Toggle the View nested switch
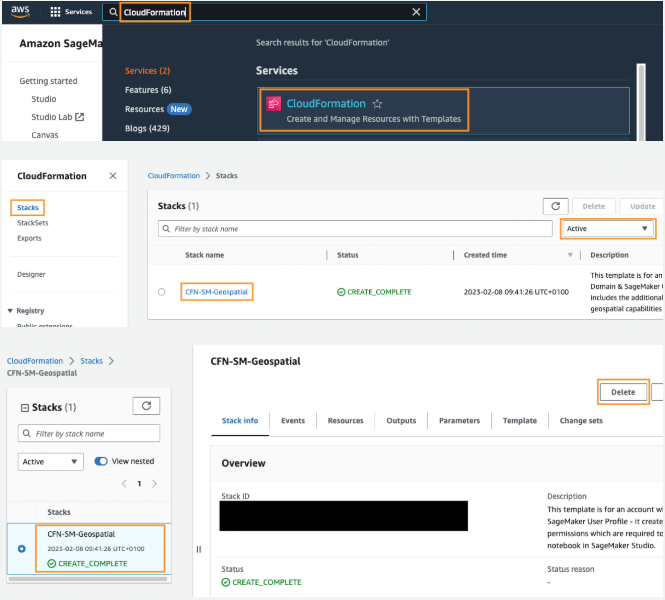 [101, 461]
